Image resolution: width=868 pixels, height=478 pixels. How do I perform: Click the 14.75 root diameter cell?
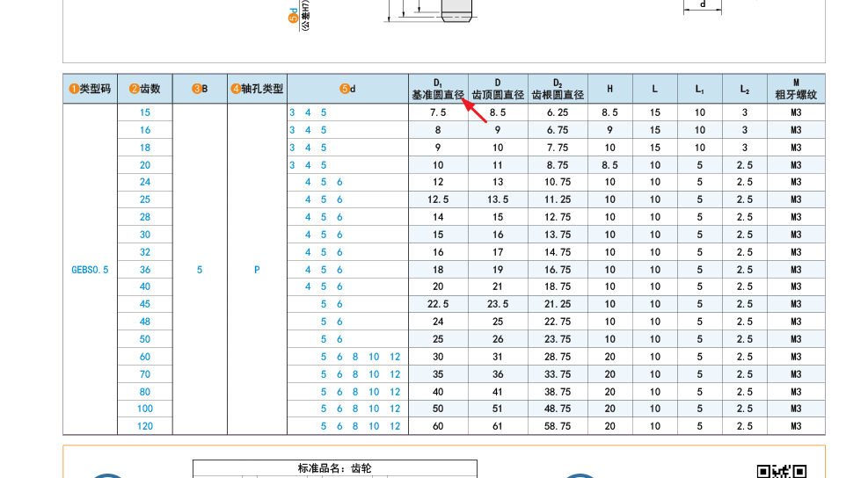pos(558,252)
